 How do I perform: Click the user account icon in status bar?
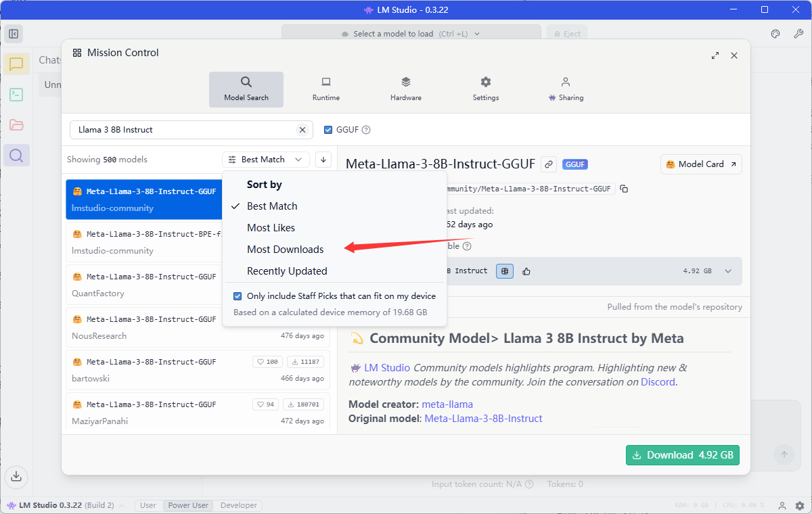pyautogui.click(x=782, y=505)
